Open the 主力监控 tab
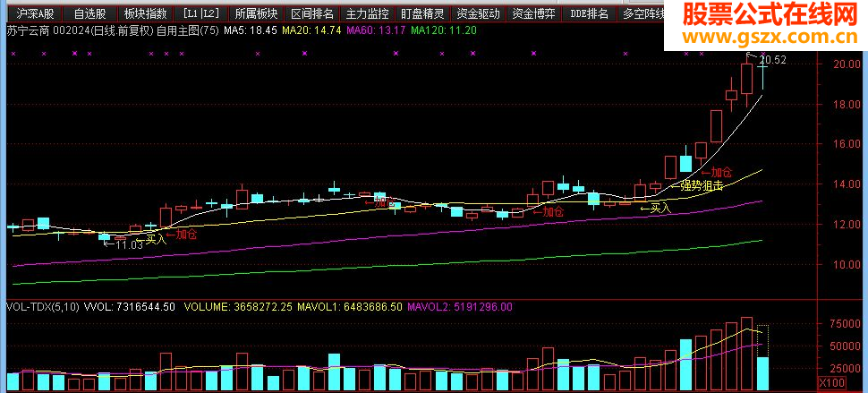 [367, 13]
